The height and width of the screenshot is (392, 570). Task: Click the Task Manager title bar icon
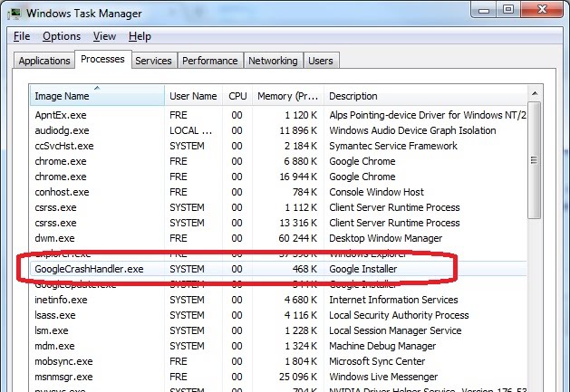(x=14, y=14)
